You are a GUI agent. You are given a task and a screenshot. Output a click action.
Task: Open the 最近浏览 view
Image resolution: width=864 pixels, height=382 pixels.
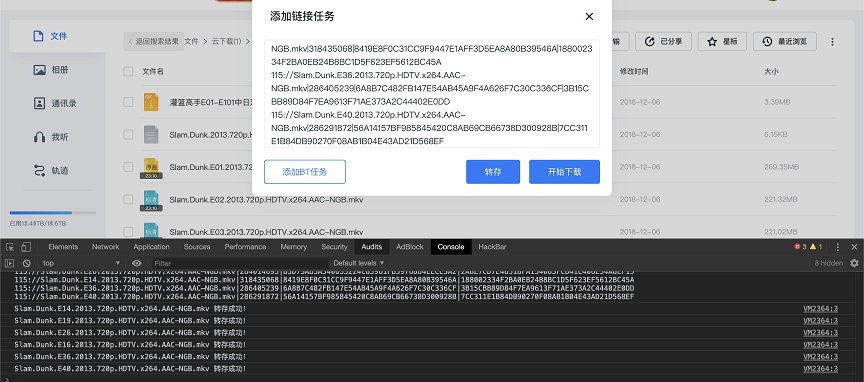tap(785, 41)
